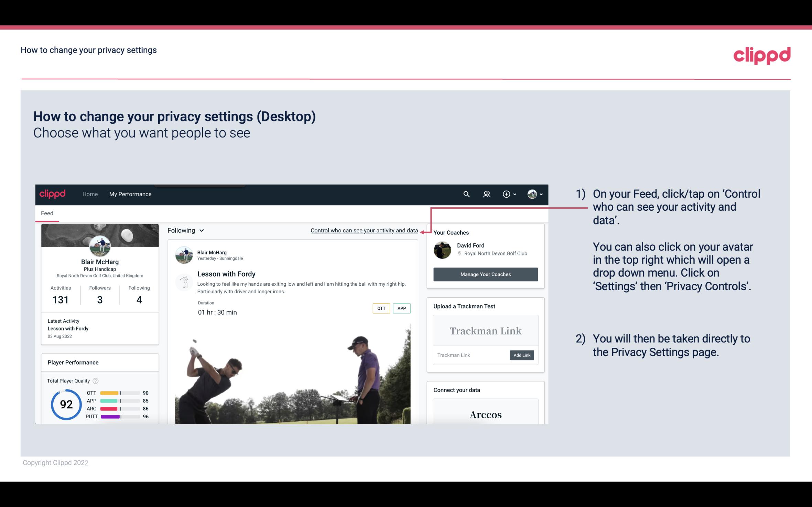812x507 pixels.
Task: Click the Player Performance quality score icon
Action: click(96, 381)
